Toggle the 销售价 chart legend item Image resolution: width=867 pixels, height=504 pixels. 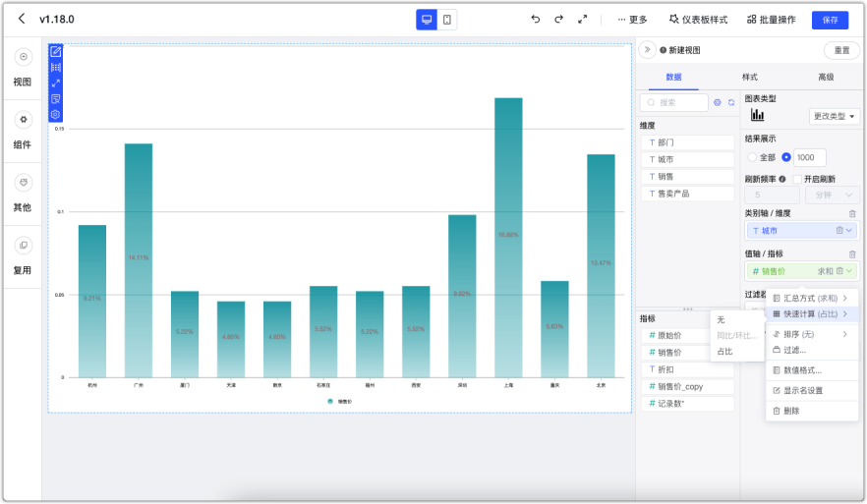coord(339,402)
